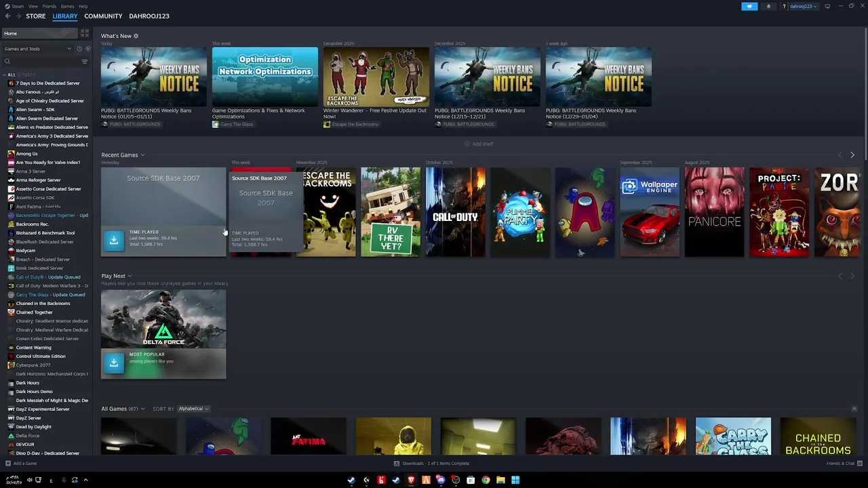Open Google Chrome from the taskbar
Screen dimensions: 868x488
[486, 480]
